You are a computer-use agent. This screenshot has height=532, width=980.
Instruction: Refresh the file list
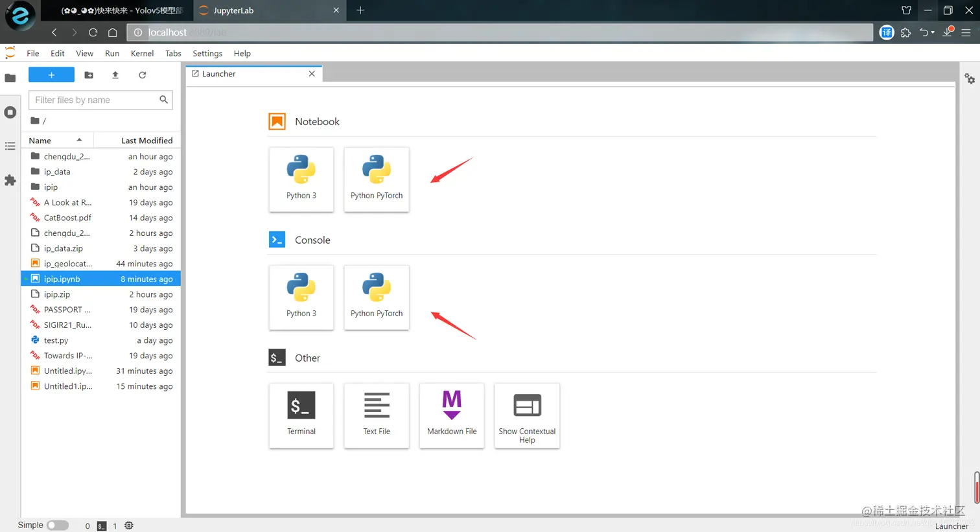[142, 75]
